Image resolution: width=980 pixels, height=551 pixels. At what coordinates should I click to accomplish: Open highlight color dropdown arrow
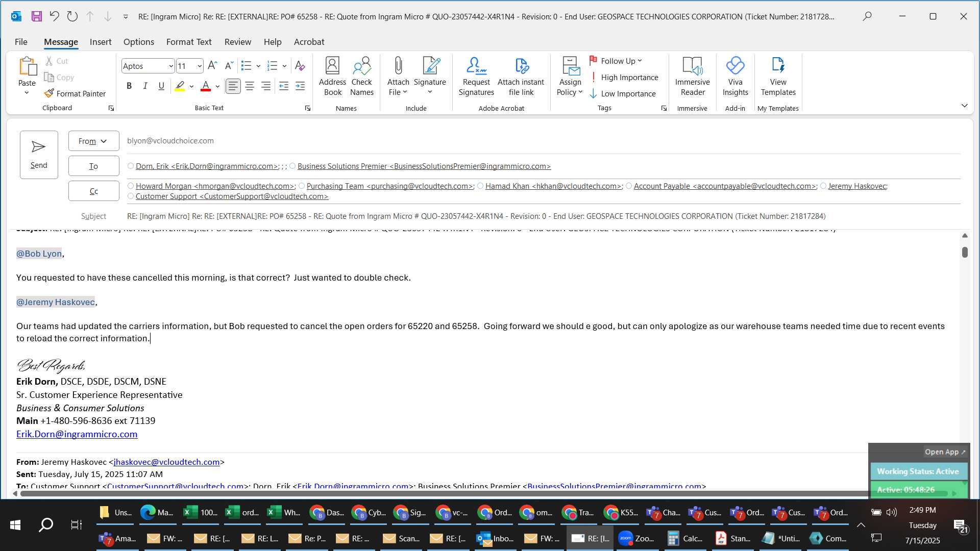click(x=191, y=86)
